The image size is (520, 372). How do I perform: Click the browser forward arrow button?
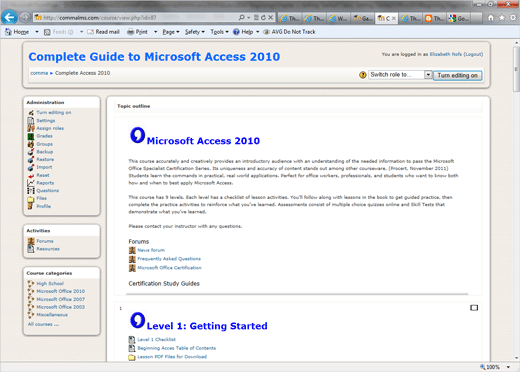coord(25,17)
